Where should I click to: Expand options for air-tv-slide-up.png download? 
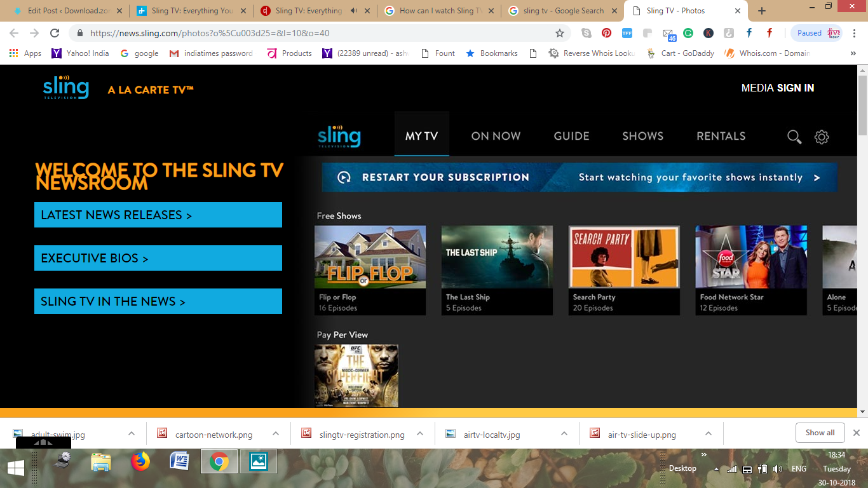tap(709, 434)
